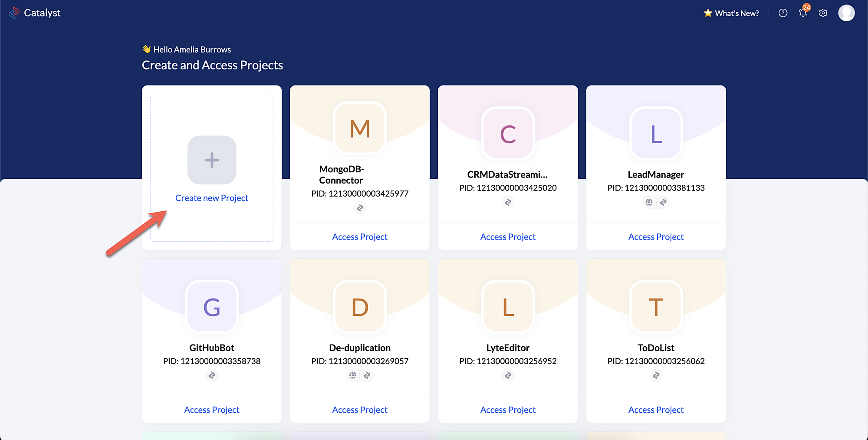Select the LyteEditor 'L' project thumbnail
Image resolution: width=868 pixels, height=440 pixels.
pos(508,307)
